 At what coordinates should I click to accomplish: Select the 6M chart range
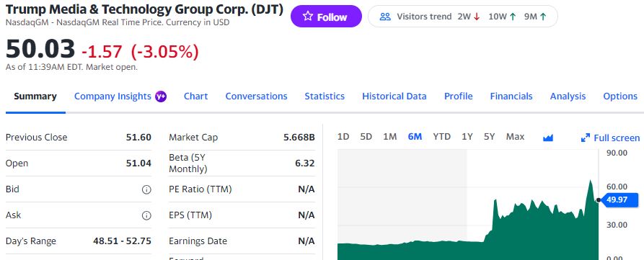pyautogui.click(x=415, y=137)
